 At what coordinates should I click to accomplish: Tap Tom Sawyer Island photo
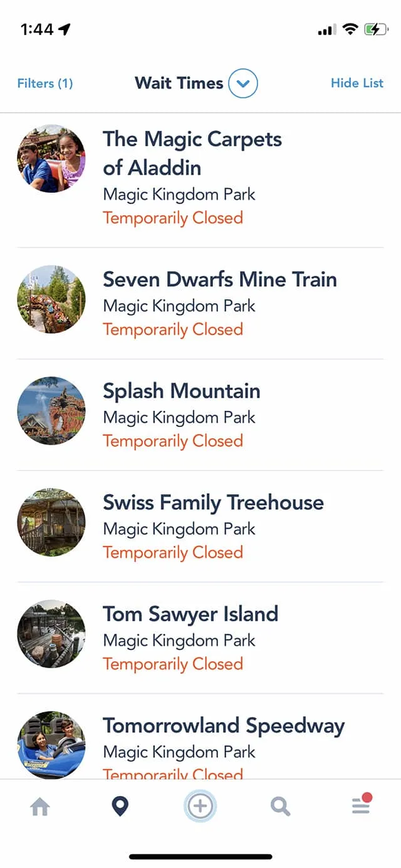click(x=51, y=634)
